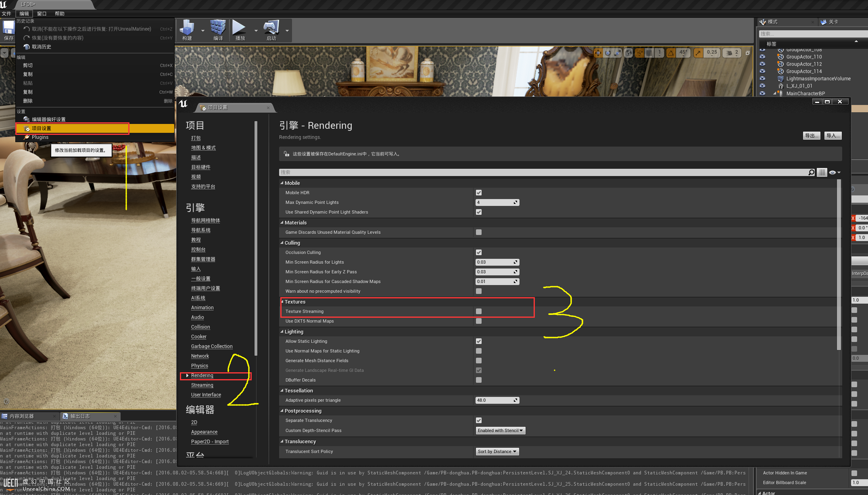
Task: Toggle Mobile HDR checkbox
Action: point(479,193)
